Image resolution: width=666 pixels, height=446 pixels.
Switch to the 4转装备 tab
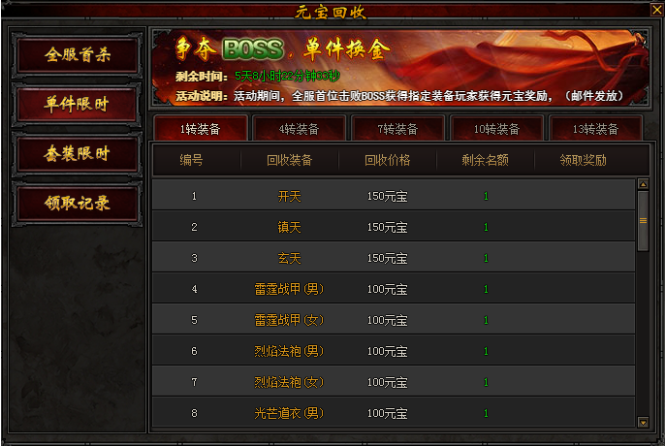(299, 129)
